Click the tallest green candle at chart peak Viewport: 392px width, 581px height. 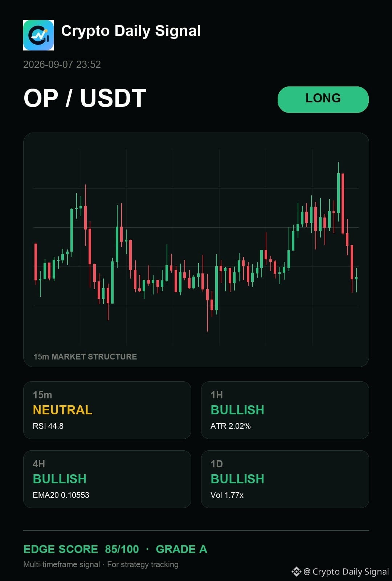click(x=339, y=192)
